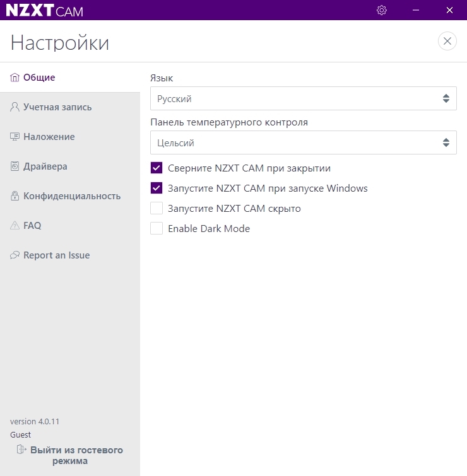Uncheck Сверните NZXT CAM при закрытии
Screen dimensions: 467x476
pyautogui.click(x=157, y=168)
